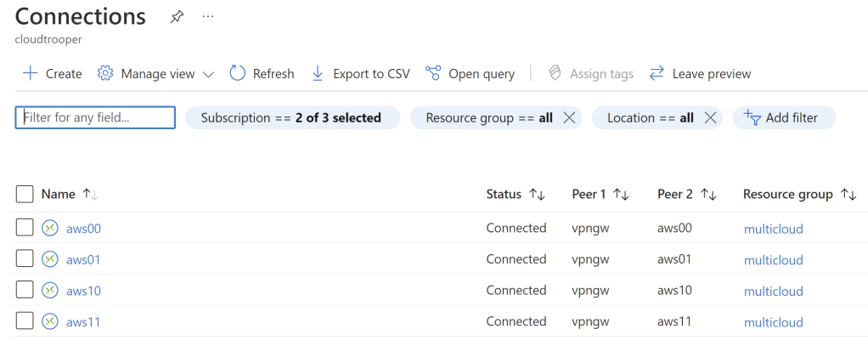Image resolution: width=868 pixels, height=346 pixels.
Task: Remove the Resource group filter
Action: 569,118
